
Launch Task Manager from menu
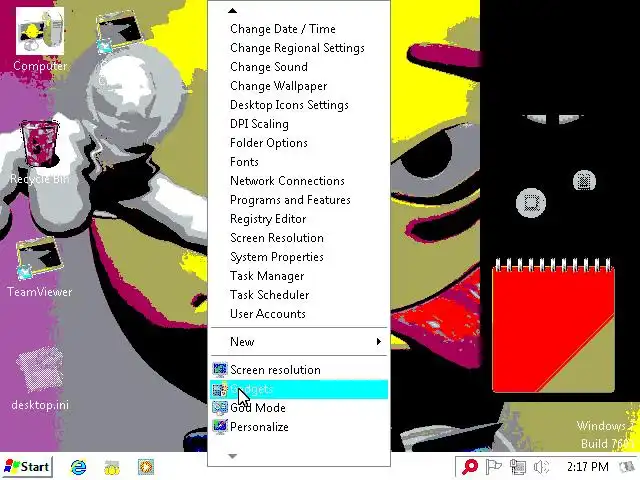point(299,276)
